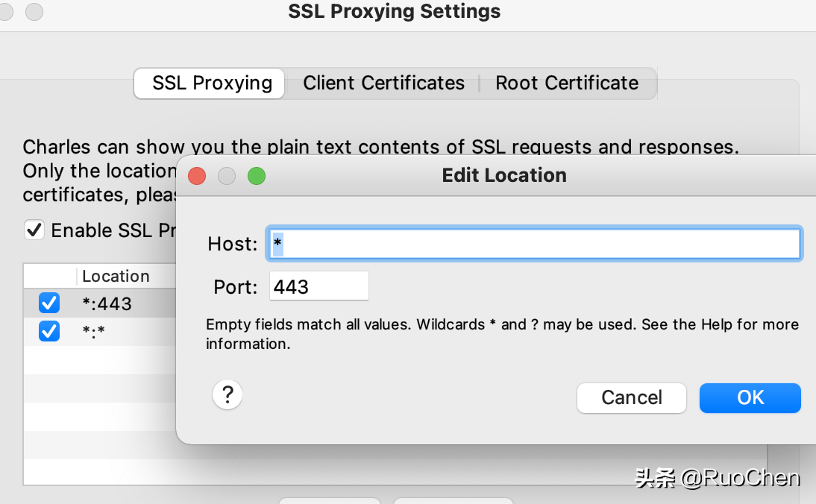Close Edit Location with red button
816x504 pixels.
197,176
